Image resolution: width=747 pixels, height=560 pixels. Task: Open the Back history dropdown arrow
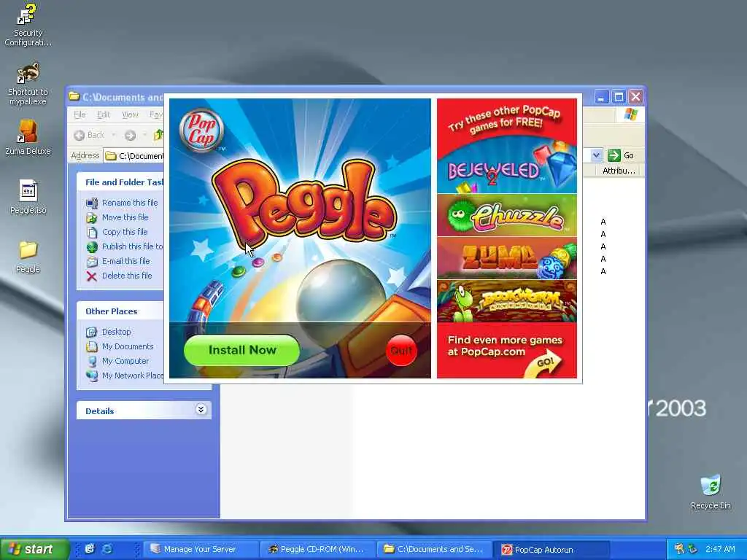[113, 135]
